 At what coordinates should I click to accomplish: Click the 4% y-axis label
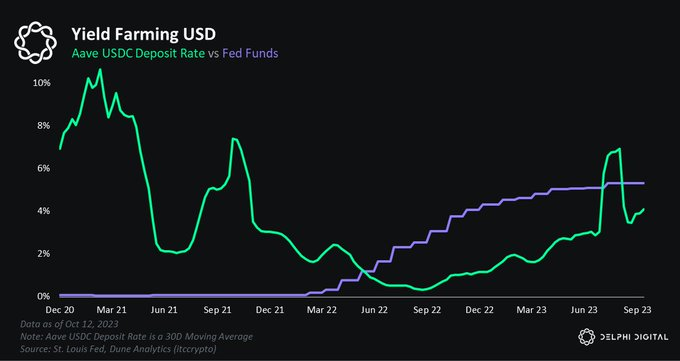coord(44,211)
